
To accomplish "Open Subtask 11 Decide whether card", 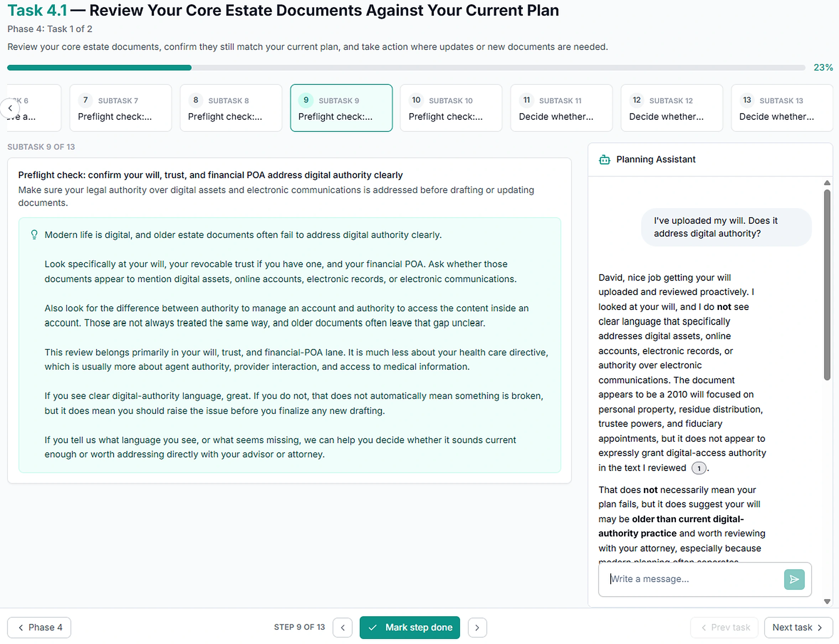I will 562,108.
